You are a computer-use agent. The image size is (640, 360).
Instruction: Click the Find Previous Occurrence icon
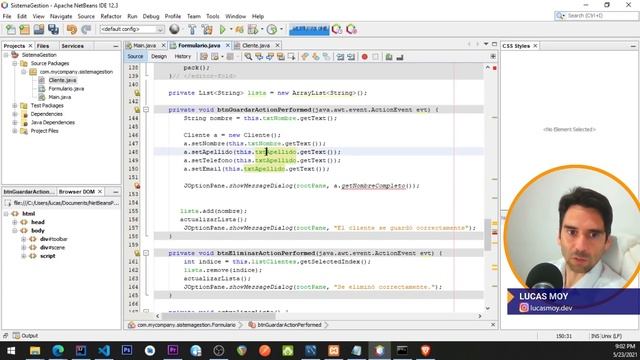tap(259, 57)
